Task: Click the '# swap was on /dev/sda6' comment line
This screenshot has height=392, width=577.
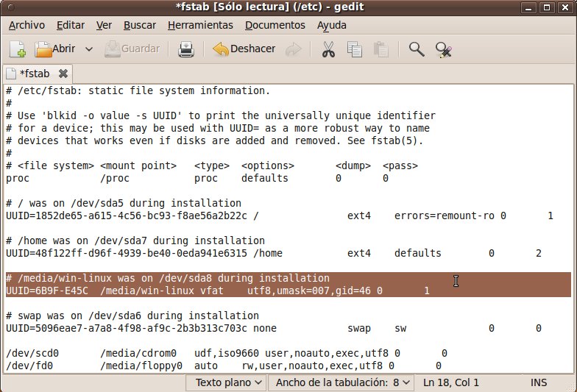Action: (132, 316)
